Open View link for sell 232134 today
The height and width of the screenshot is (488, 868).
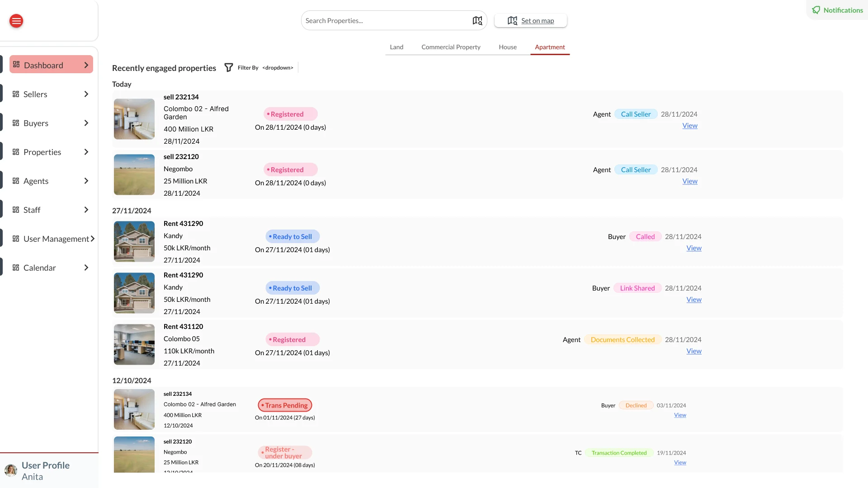coord(690,126)
